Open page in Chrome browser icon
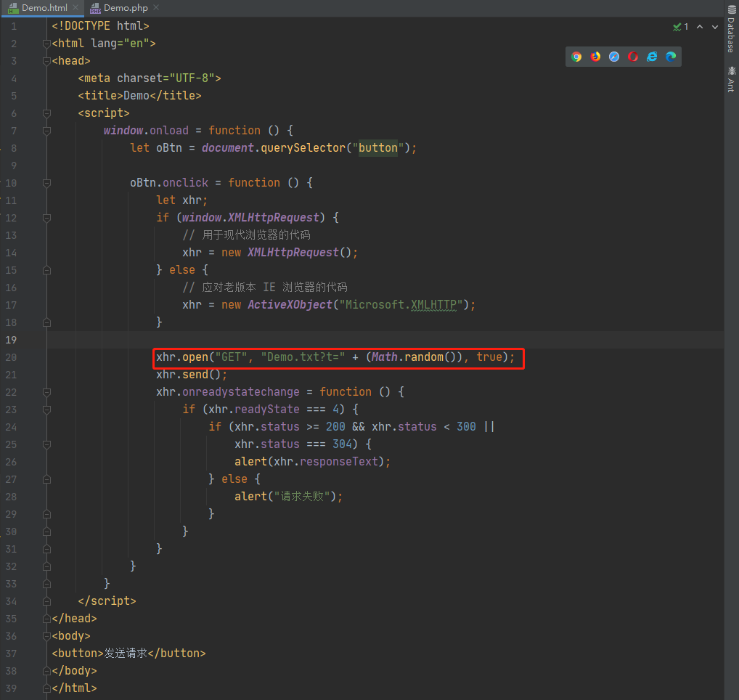 pyautogui.click(x=576, y=57)
